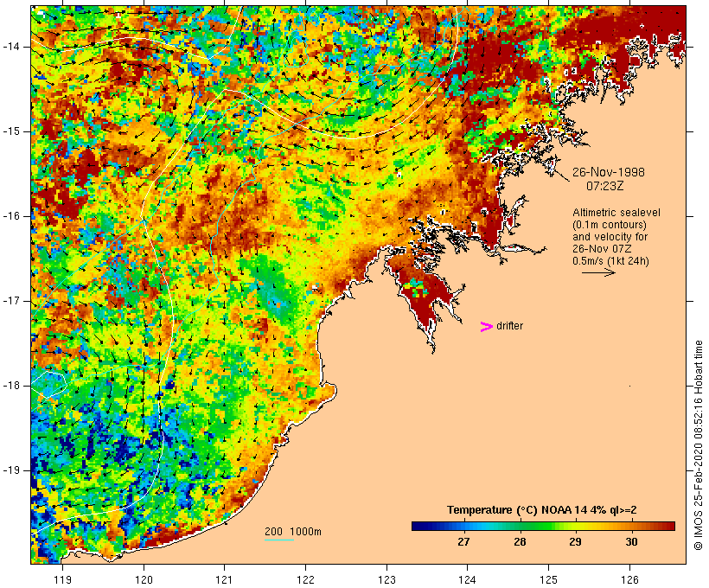Click the latitude axis label '-17'
709x588 pixels.
pos(12,301)
